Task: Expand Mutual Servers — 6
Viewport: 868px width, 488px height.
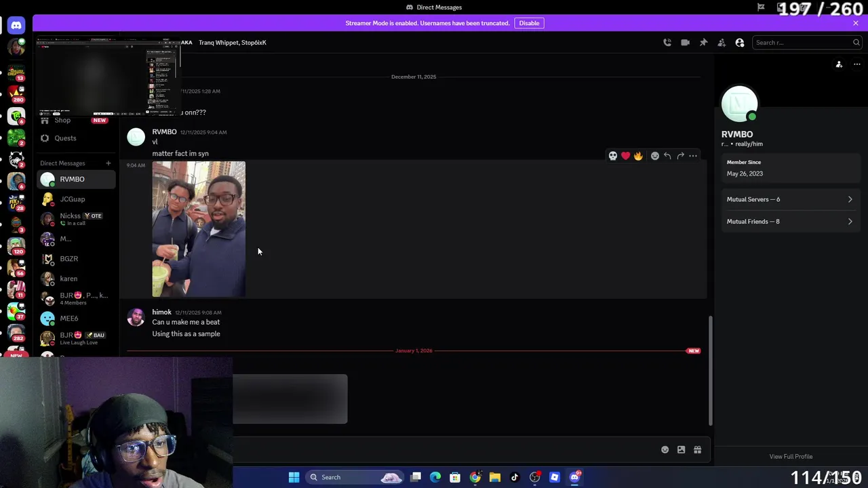Action: (790, 199)
